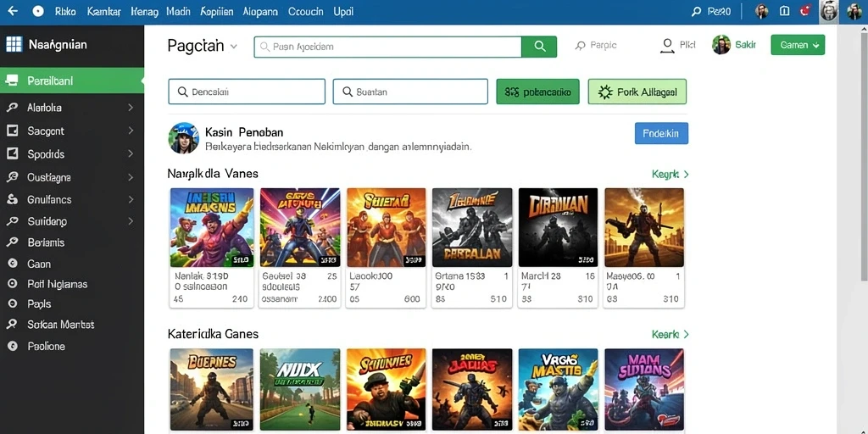Expand the Sacgont sidebar chevron

click(x=131, y=131)
